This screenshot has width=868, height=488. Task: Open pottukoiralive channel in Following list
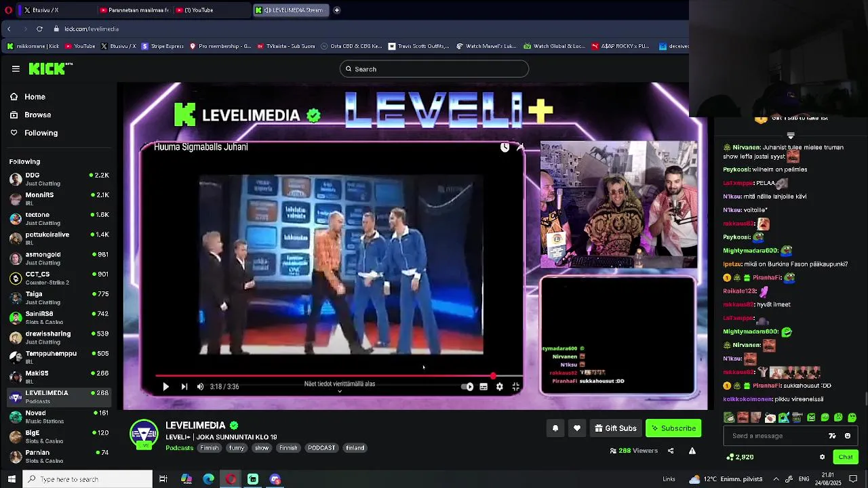(59, 238)
